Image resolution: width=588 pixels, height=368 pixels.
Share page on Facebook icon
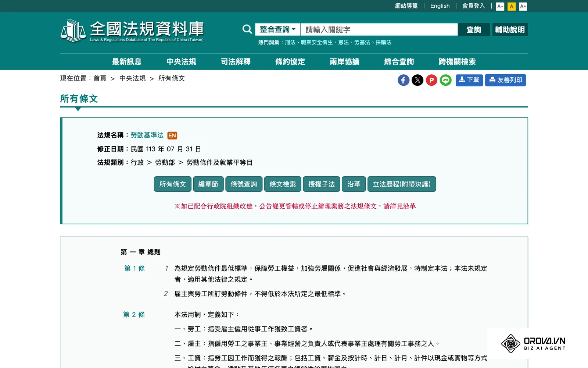[x=403, y=80]
